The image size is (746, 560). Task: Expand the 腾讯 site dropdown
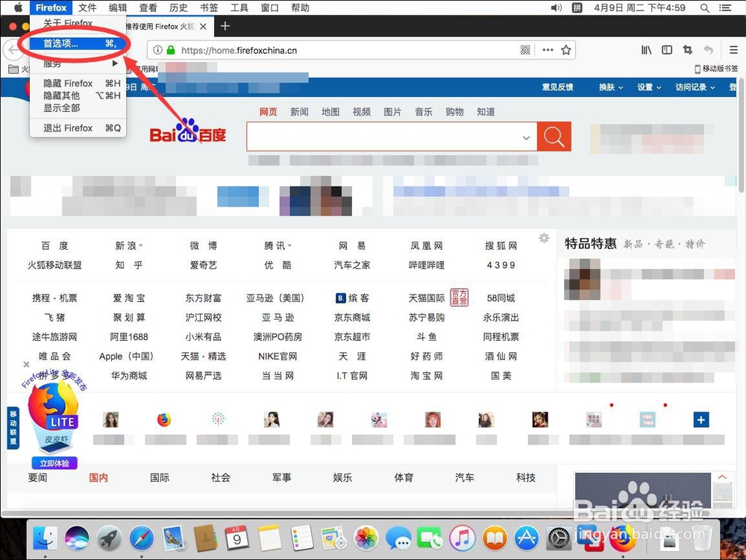click(x=289, y=246)
